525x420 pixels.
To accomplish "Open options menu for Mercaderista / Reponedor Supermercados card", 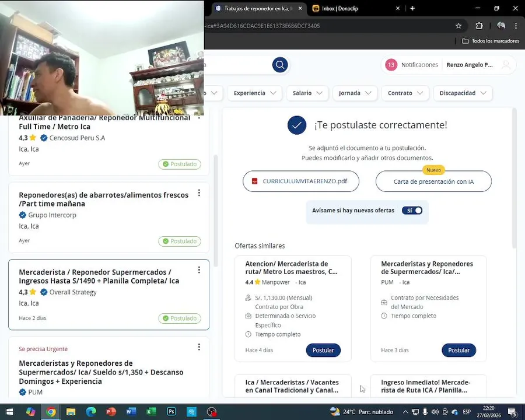I will (x=199, y=269).
